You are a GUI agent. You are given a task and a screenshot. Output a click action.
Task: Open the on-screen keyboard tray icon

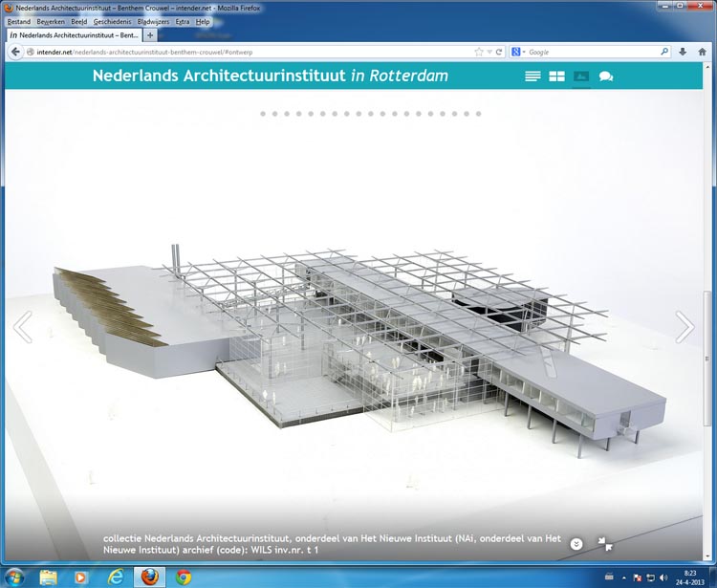(609, 577)
